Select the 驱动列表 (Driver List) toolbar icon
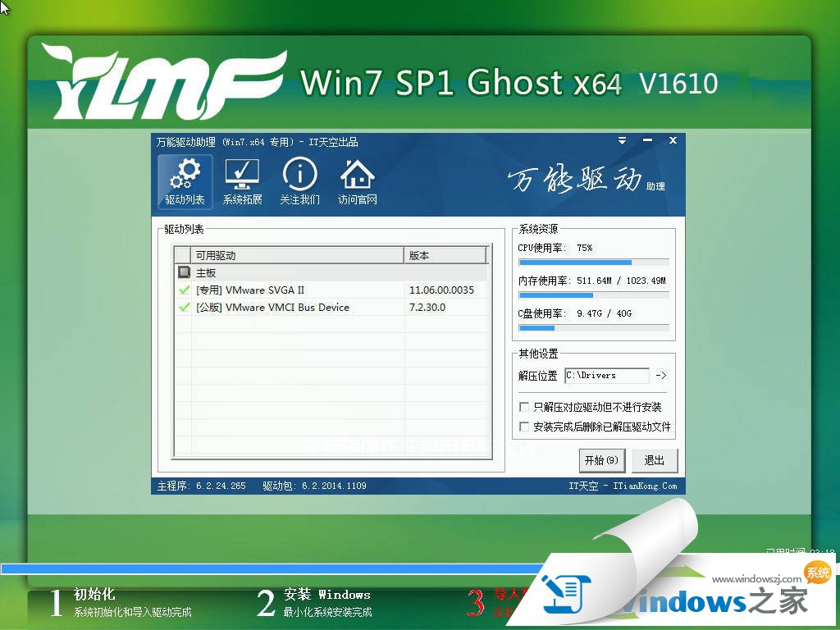The height and width of the screenshot is (630, 840). coord(184,181)
